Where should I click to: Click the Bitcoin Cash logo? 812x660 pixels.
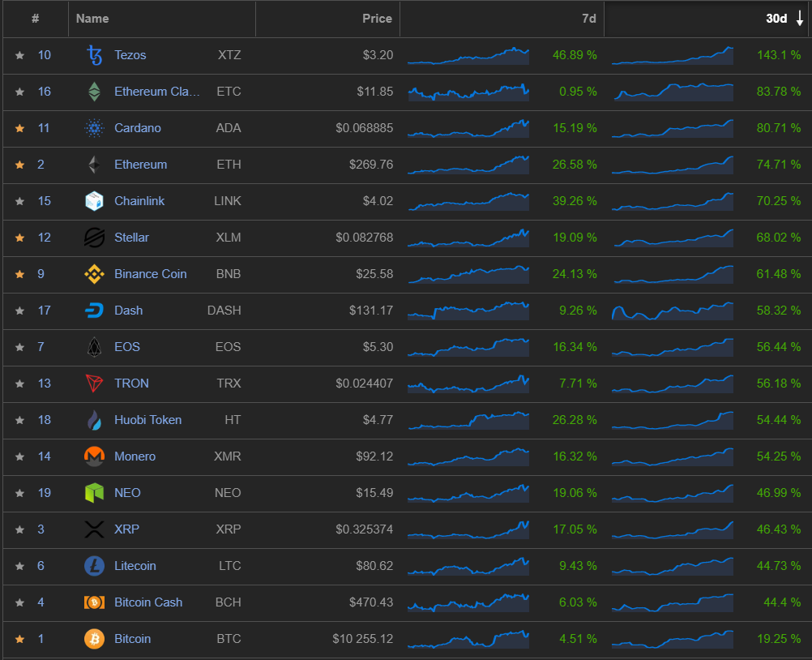pos(94,602)
